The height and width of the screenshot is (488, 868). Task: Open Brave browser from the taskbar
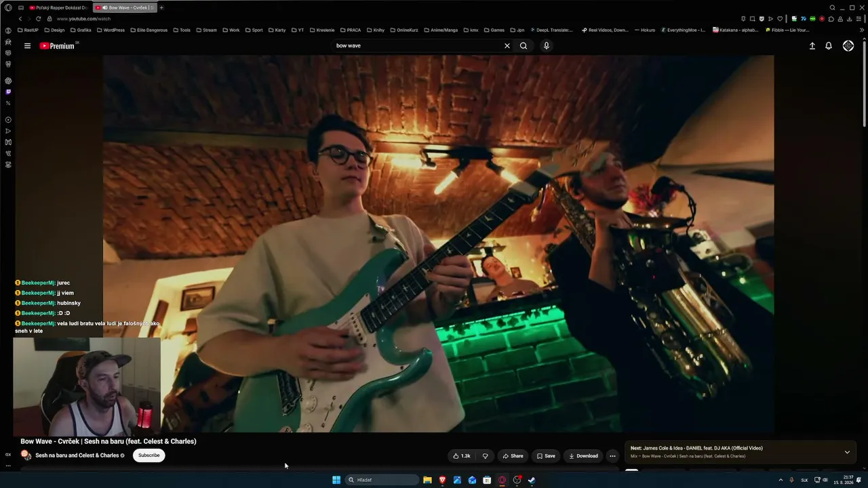coord(442,480)
